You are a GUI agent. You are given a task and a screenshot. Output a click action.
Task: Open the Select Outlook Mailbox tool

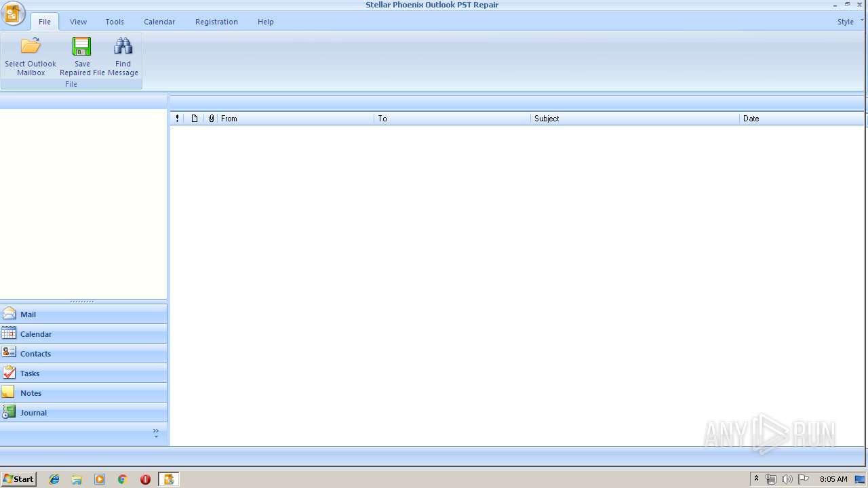(x=31, y=56)
